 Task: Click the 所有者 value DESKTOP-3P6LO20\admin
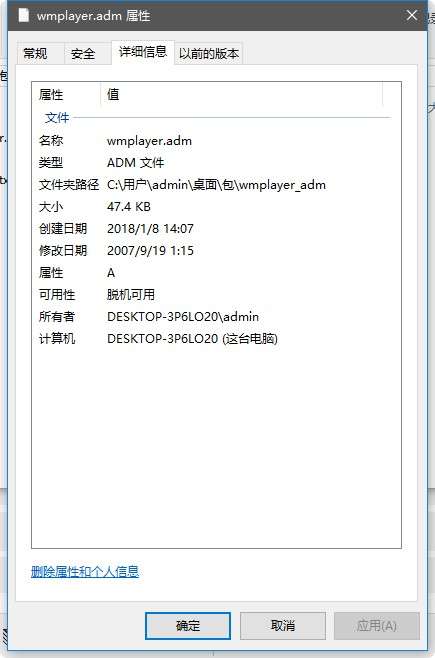pyautogui.click(x=183, y=316)
